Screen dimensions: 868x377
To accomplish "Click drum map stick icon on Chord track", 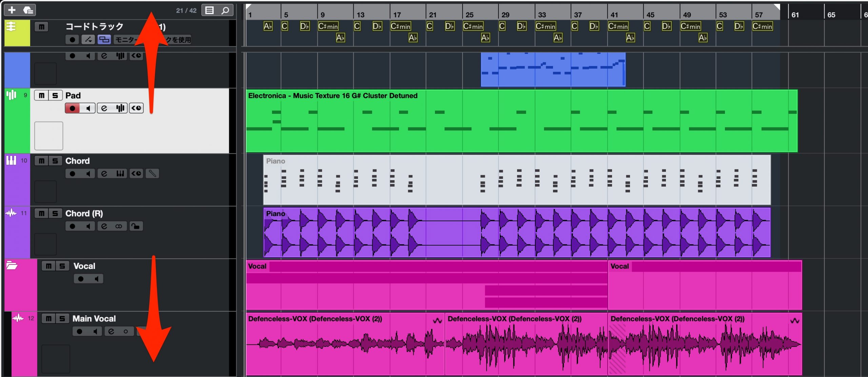I will 152,174.
